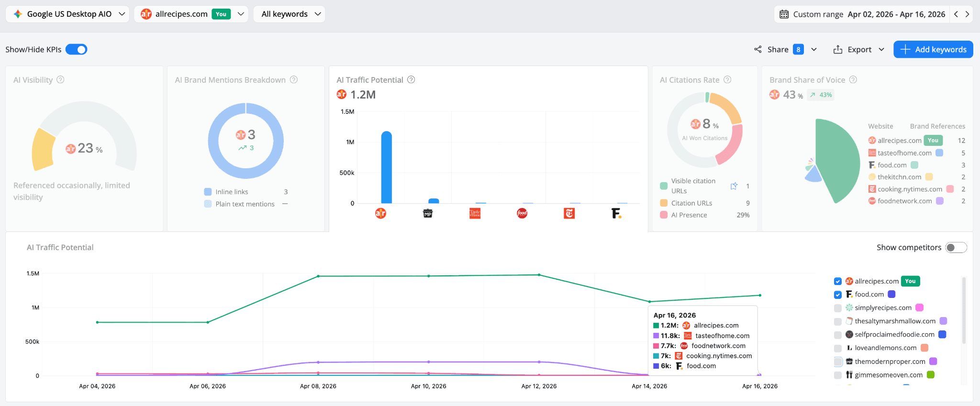Click the AI Visibility help icon
980x406 pixels.
click(x=60, y=80)
